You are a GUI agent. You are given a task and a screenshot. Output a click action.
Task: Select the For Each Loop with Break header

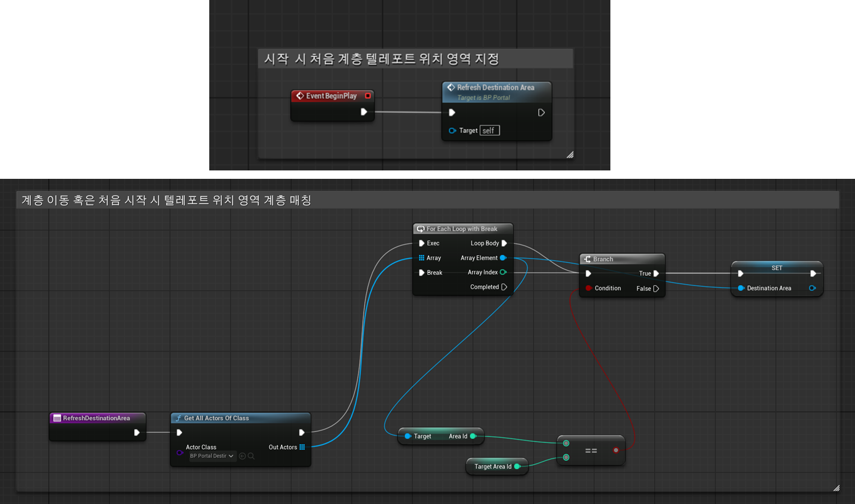point(463,229)
